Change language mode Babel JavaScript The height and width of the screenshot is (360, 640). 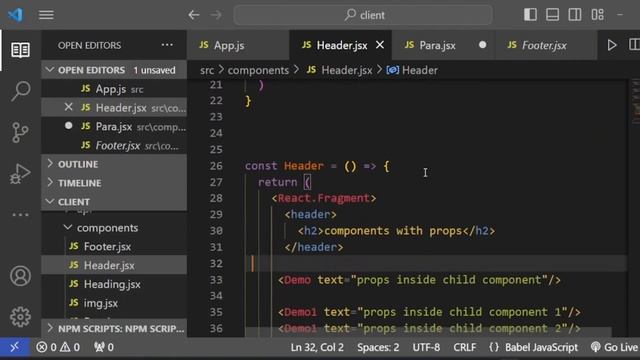click(541, 347)
